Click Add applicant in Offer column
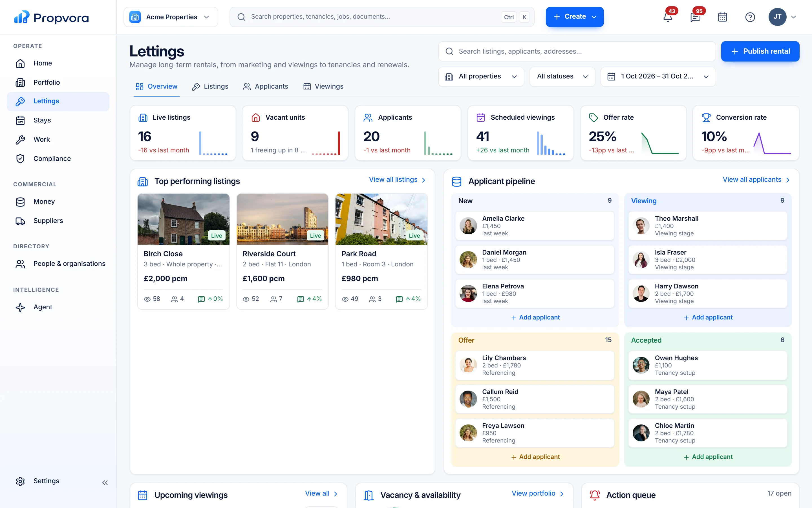 coord(535,457)
